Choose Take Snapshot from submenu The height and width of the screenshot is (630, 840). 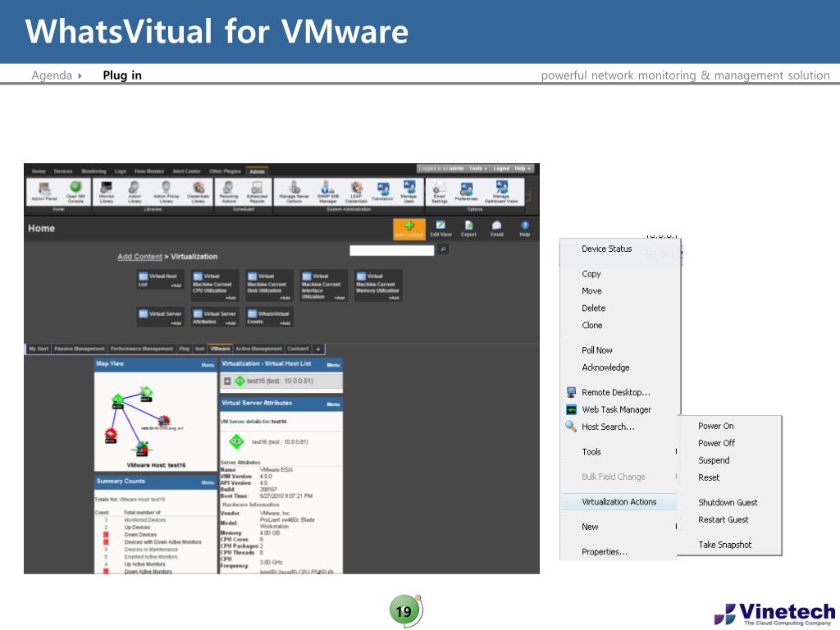725,545
